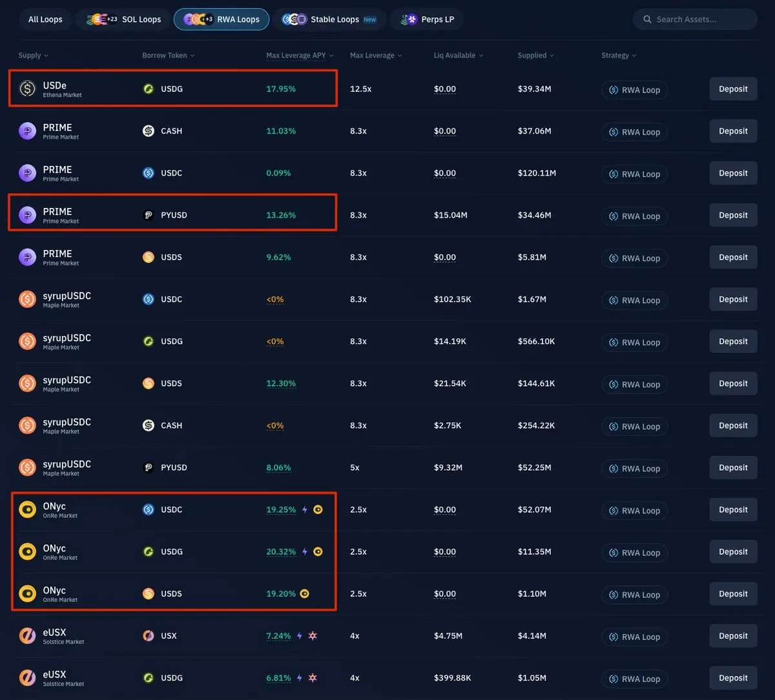Click PYUSD icon in syrupUSDC 8.06% row
The image size is (775, 700).
click(x=149, y=468)
